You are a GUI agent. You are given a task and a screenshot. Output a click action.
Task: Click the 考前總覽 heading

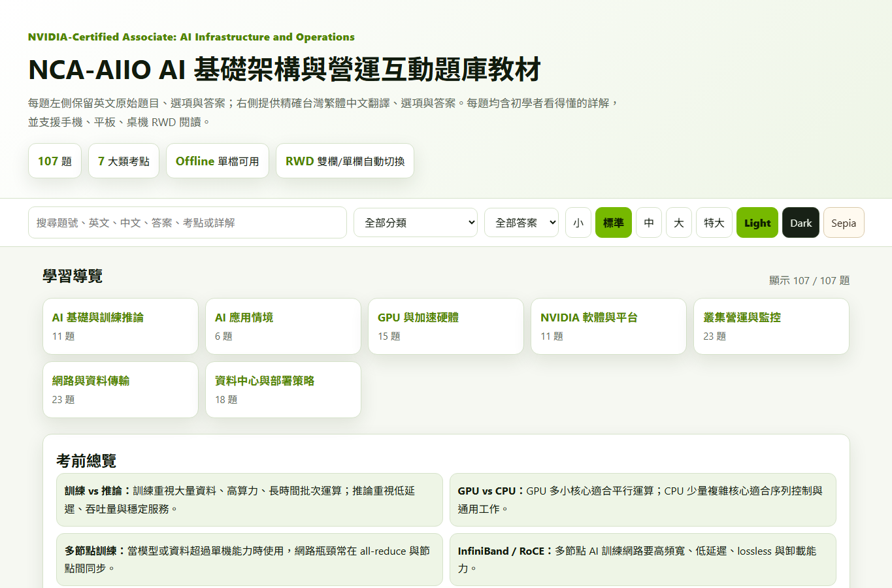coord(86,461)
